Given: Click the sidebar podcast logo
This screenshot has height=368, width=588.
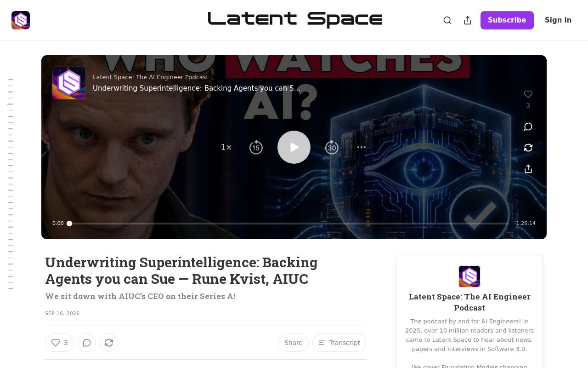Looking at the screenshot, I should (x=469, y=276).
